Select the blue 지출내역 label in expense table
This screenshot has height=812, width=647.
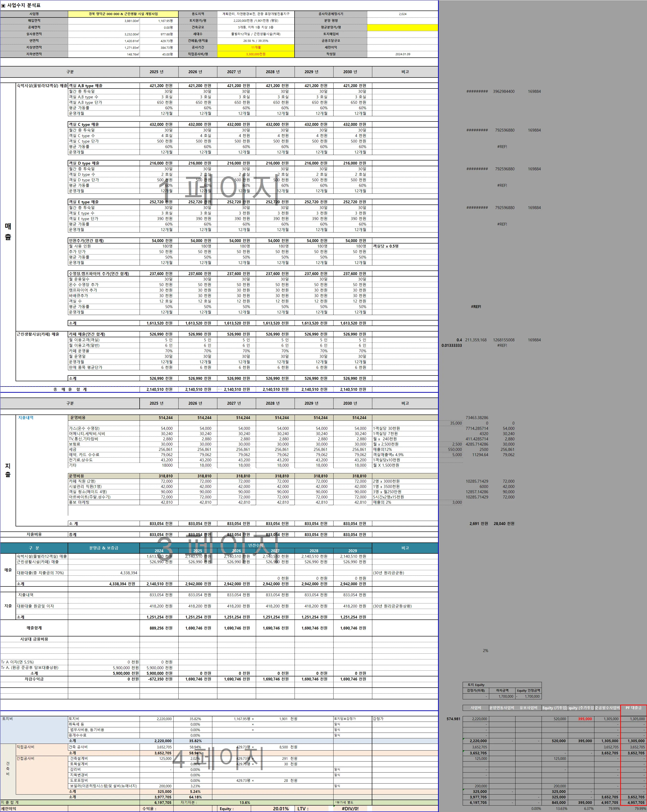click(26, 418)
